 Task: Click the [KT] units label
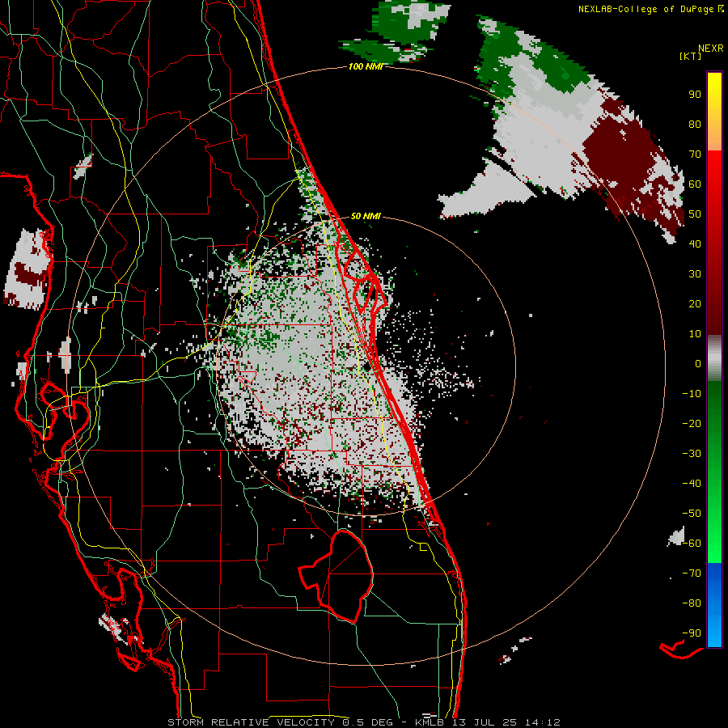click(x=691, y=56)
